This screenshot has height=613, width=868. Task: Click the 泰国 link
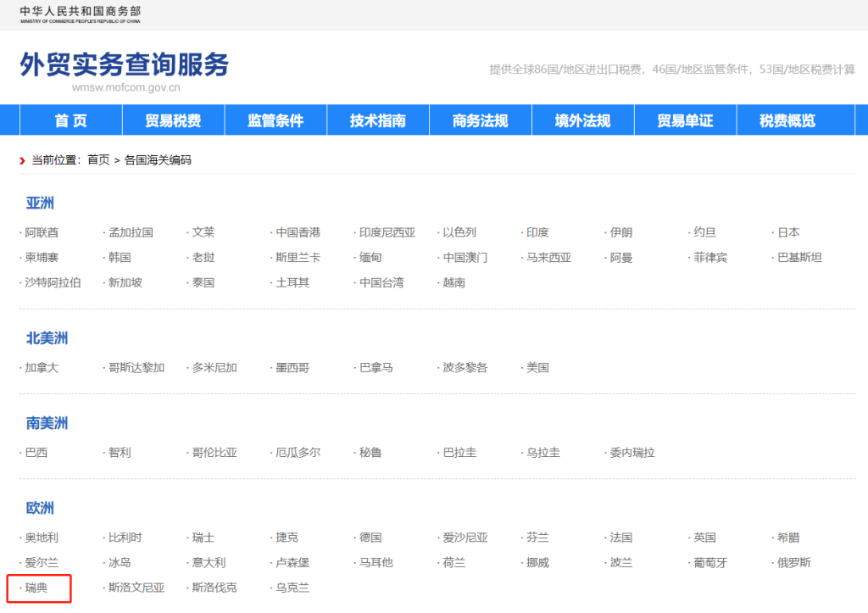tap(203, 282)
